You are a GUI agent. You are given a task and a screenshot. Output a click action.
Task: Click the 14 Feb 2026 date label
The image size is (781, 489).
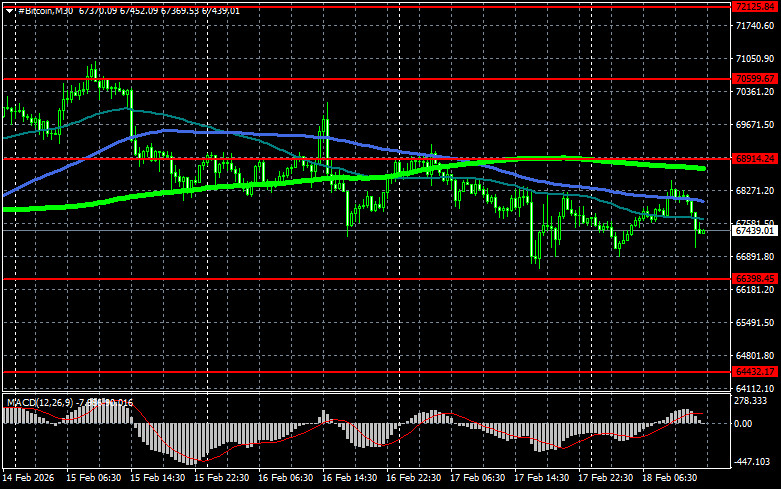point(30,479)
